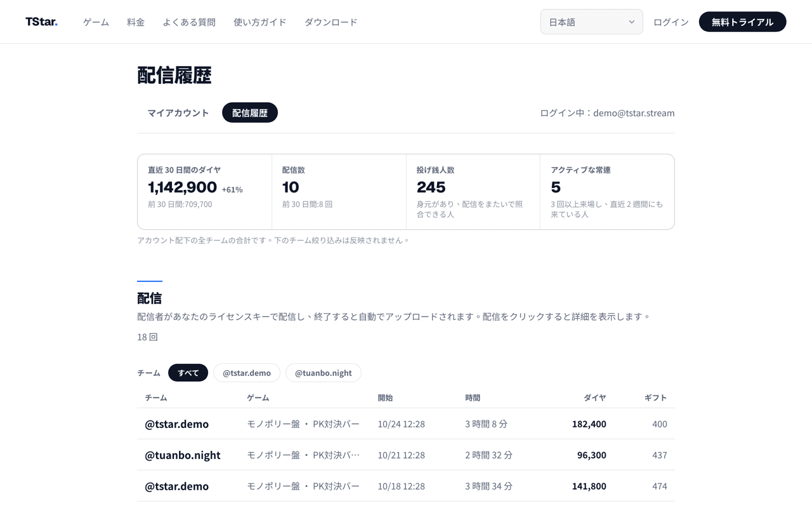Click the 1,142,900 diamonds value

[x=183, y=187]
